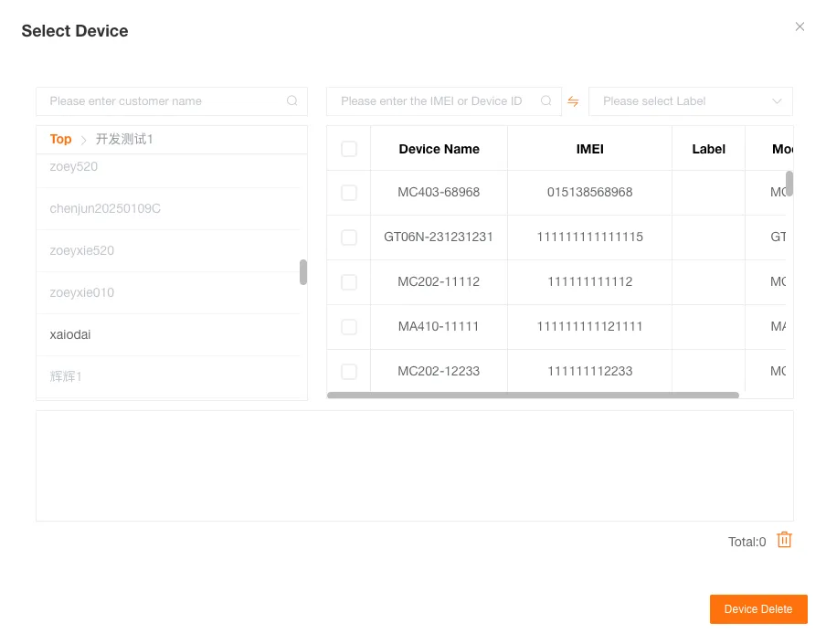Select the GT06N-231231231 device checkbox

[x=348, y=238]
